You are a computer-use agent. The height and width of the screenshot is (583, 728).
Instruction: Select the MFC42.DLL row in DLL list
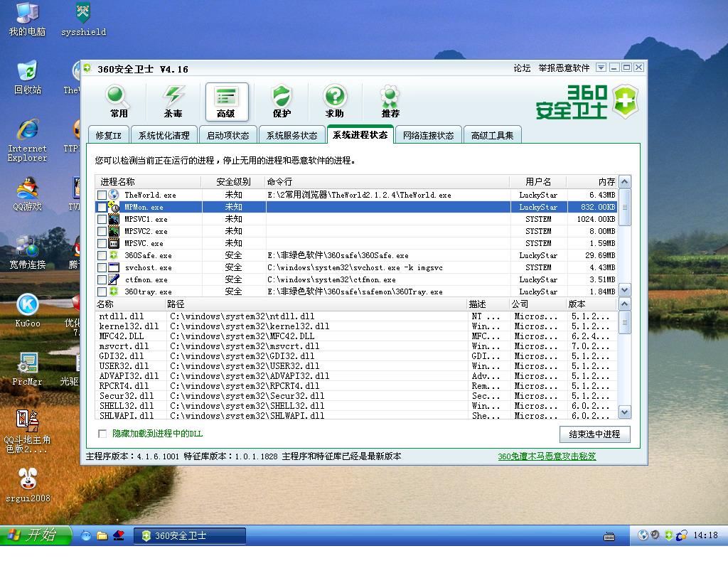pyautogui.click(x=356, y=336)
